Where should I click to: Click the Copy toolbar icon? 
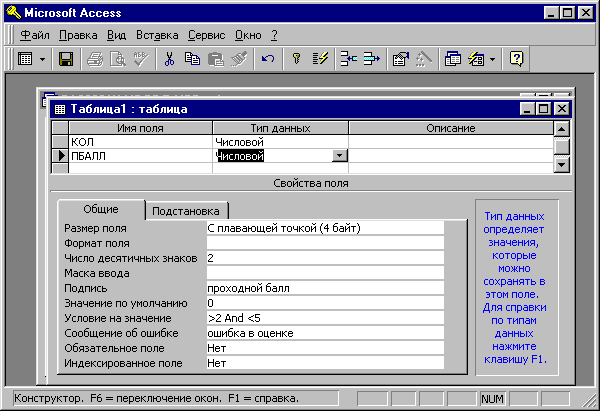[x=192, y=60]
